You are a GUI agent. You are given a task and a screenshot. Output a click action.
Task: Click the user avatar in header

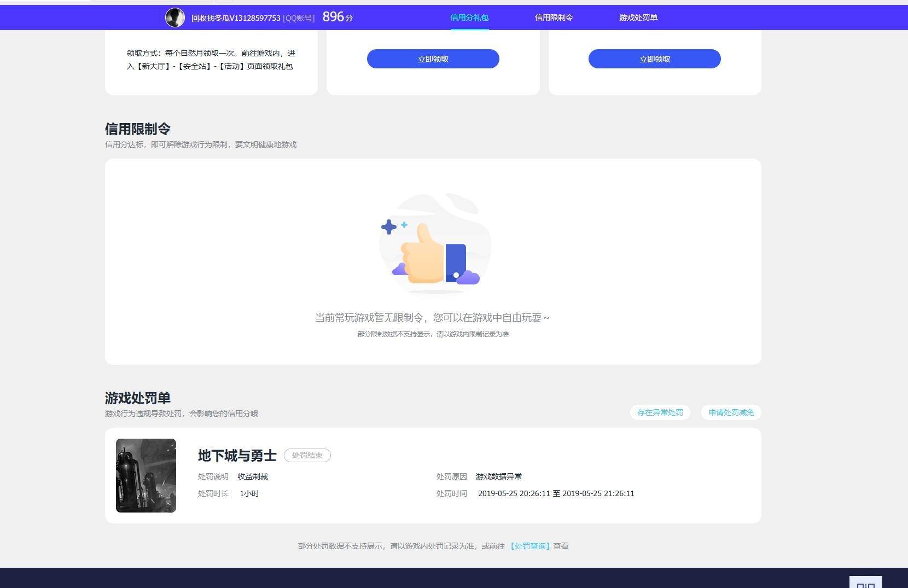coord(175,18)
